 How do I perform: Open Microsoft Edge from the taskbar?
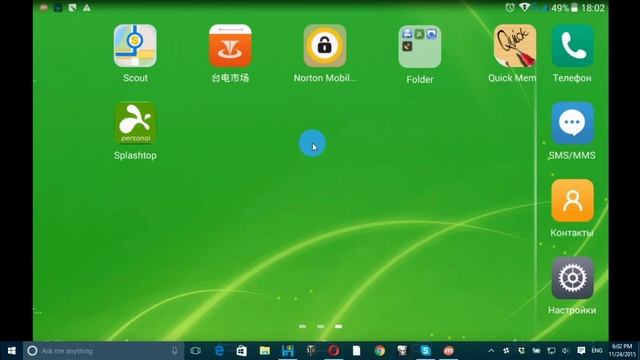(x=219, y=351)
